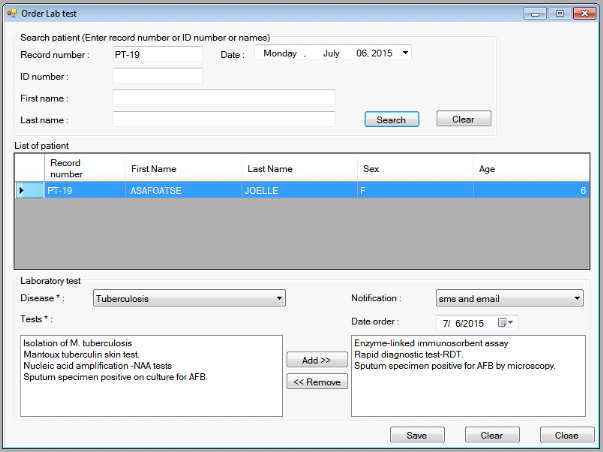The width and height of the screenshot is (603, 452).
Task: Click the Last name input field
Action: point(223,119)
